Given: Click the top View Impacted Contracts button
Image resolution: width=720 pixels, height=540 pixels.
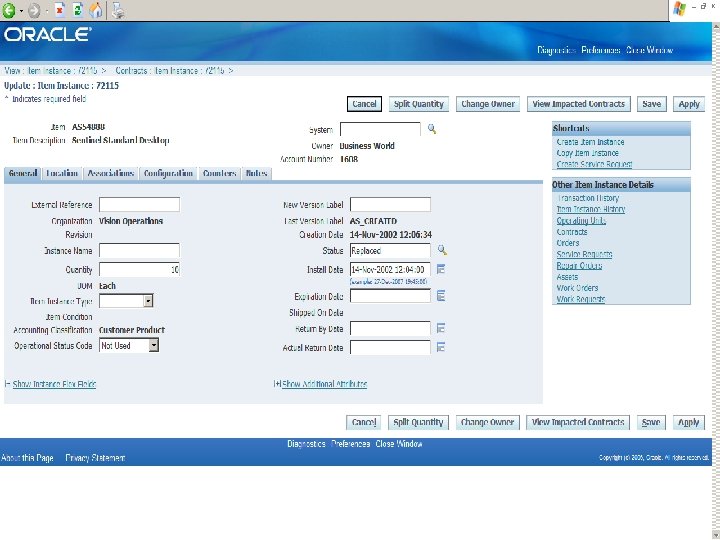Looking at the screenshot, I should [x=579, y=104].
